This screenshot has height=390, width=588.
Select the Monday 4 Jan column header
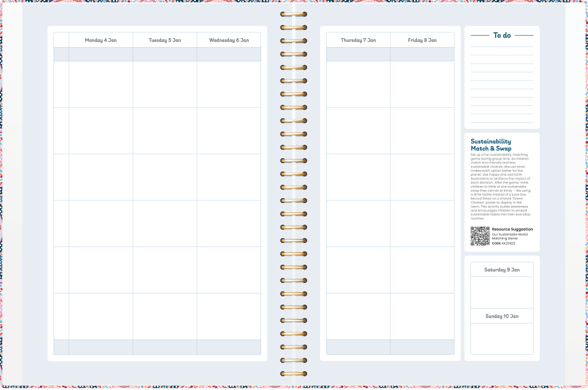coord(101,40)
